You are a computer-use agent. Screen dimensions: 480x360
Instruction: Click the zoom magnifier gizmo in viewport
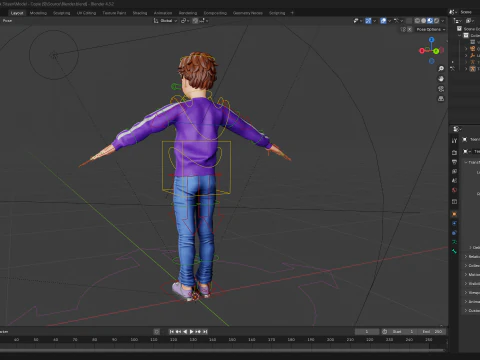pos(441,69)
